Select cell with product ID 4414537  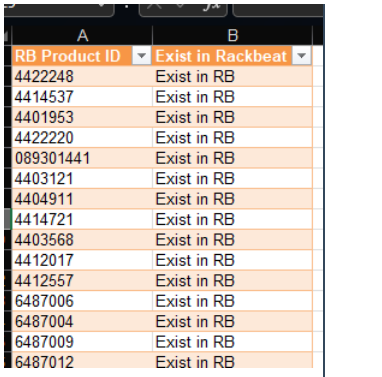pos(82,97)
